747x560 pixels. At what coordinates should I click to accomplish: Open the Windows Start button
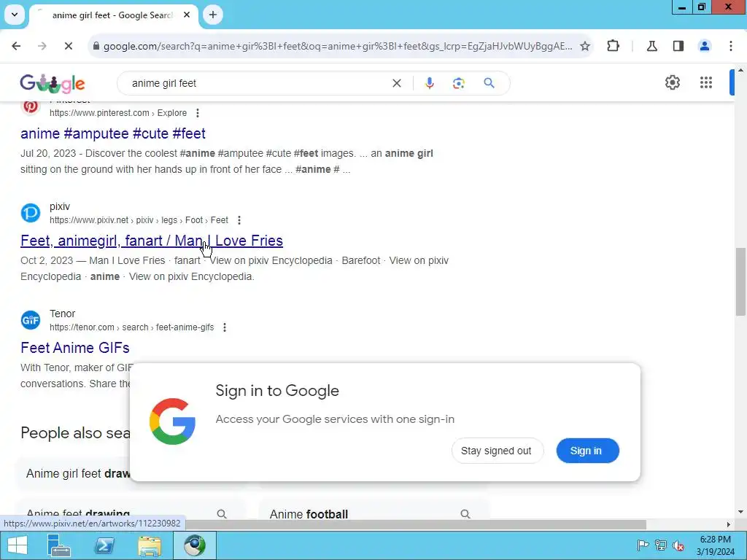(x=18, y=545)
